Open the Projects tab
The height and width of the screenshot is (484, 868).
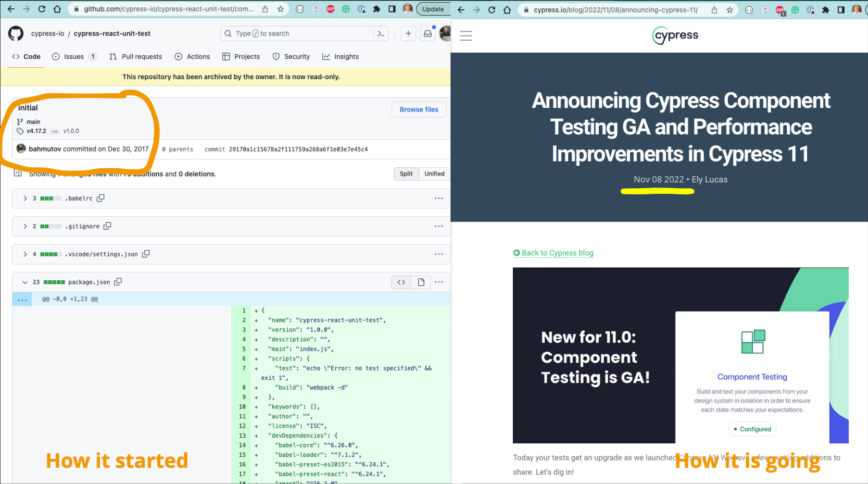(241, 56)
